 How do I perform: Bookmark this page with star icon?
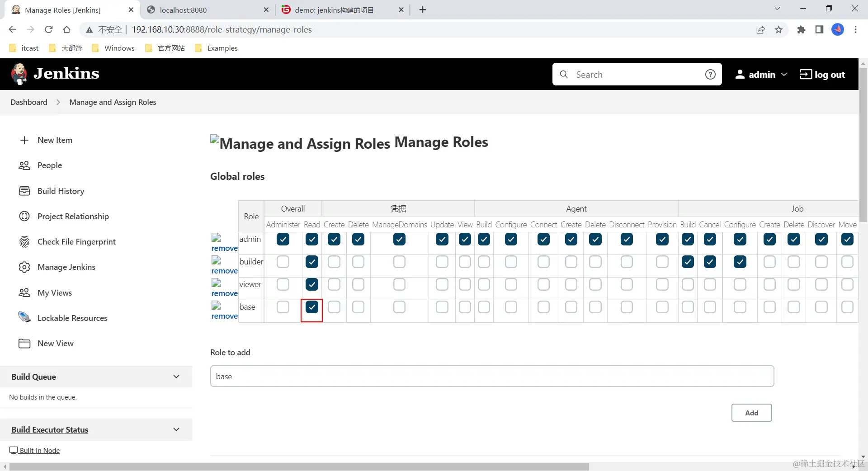[778, 30]
